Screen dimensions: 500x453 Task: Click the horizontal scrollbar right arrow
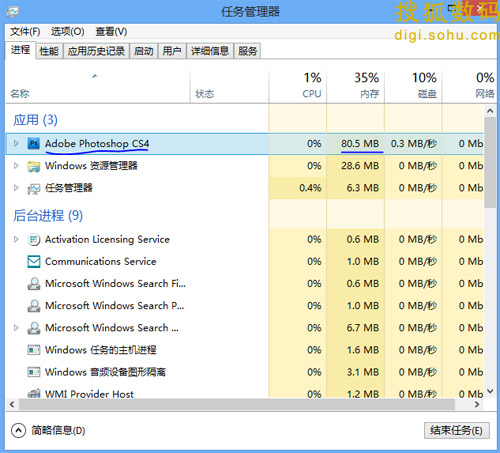[x=477, y=404]
